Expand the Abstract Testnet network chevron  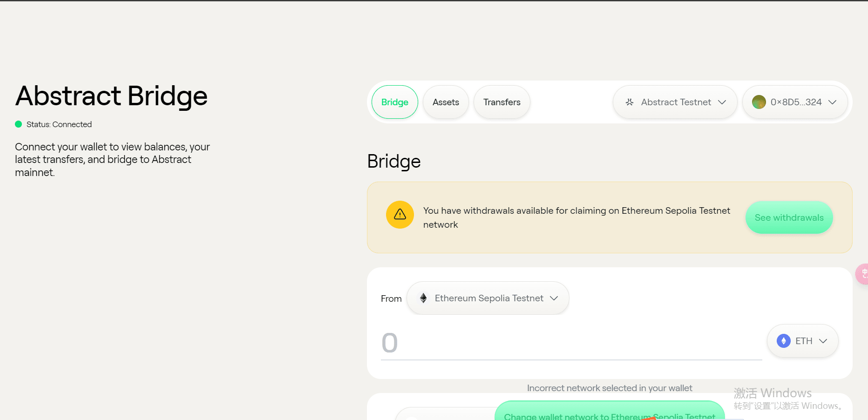(x=722, y=102)
